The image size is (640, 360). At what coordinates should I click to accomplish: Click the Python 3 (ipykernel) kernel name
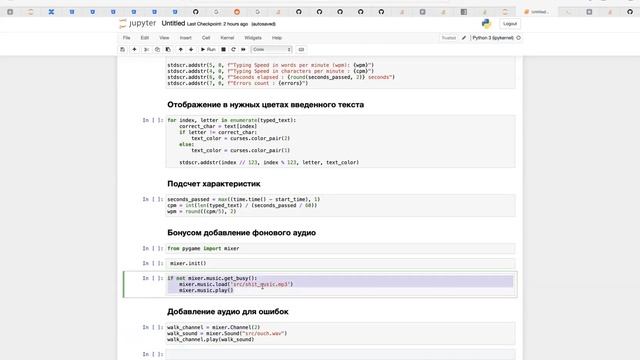493,38
